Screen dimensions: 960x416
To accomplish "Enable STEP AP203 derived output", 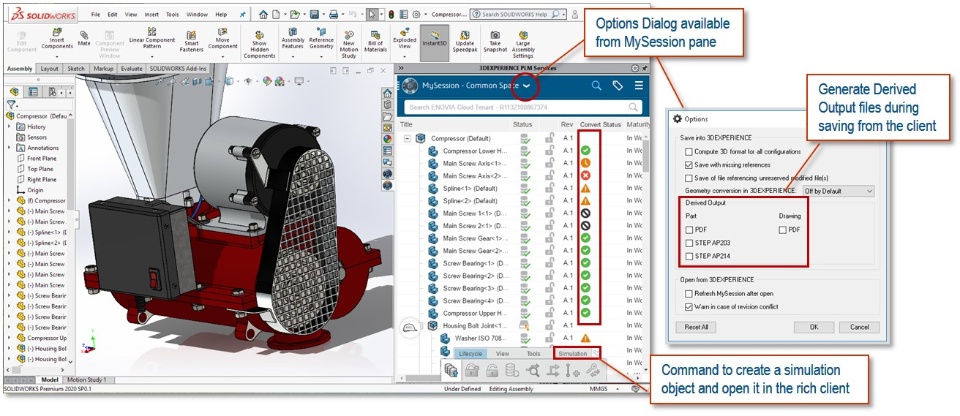I will tap(689, 243).
